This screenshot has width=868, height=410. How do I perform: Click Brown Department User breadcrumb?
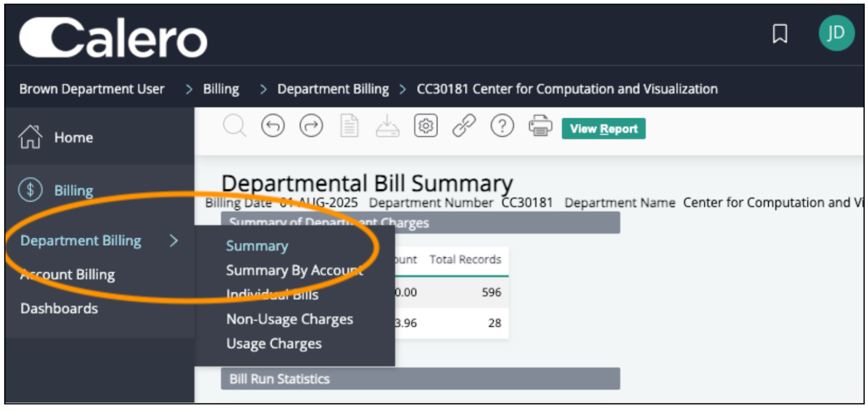click(x=92, y=89)
